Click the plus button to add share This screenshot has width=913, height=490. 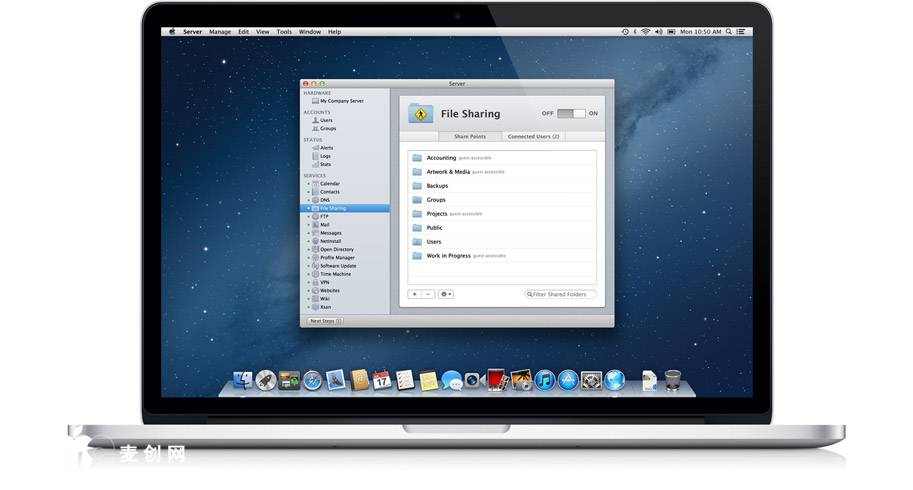tap(415, 294)
